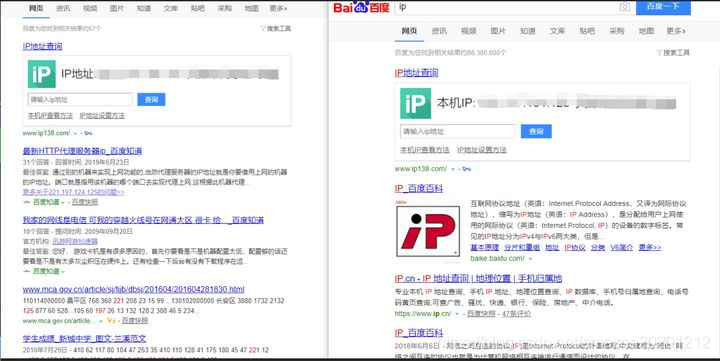Open 贴吧 tab in right window
Image resolution: width=720 pixels, height=361 pixels.
pyautogui.click(x=587, y=31)
